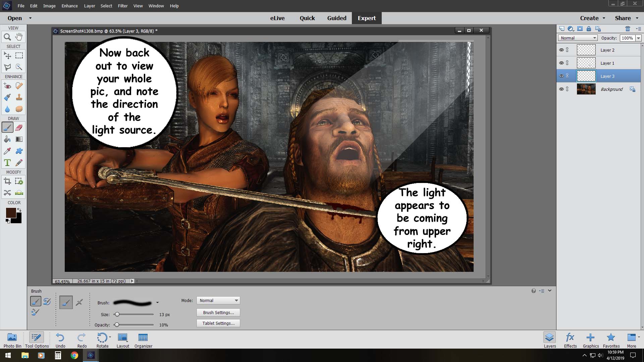The width and height of the screenshot is (644, 362).
Task: Toggle link icon on Layer 2
Action: coord(568,50)
